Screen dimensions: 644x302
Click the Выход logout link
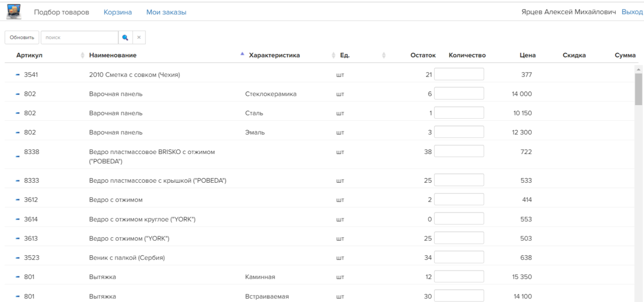pos(632,12)
